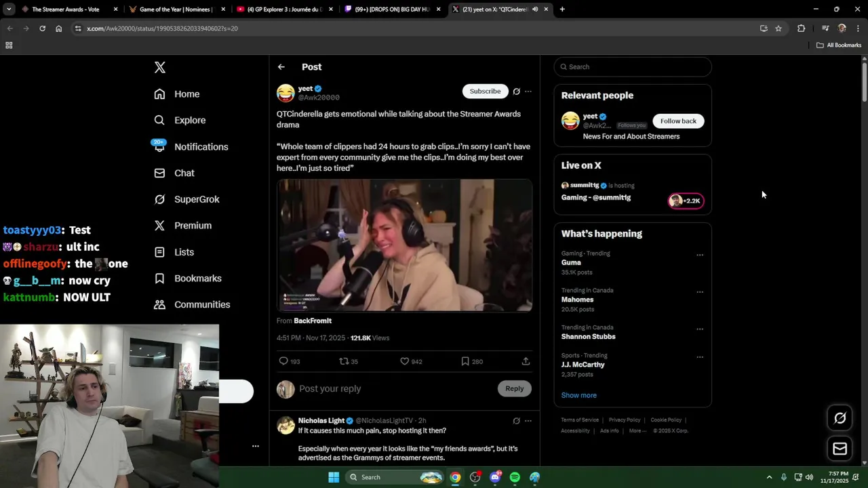Open the Mahomes trending topic
The image size is (868, 488).
(x=578, y=300)
